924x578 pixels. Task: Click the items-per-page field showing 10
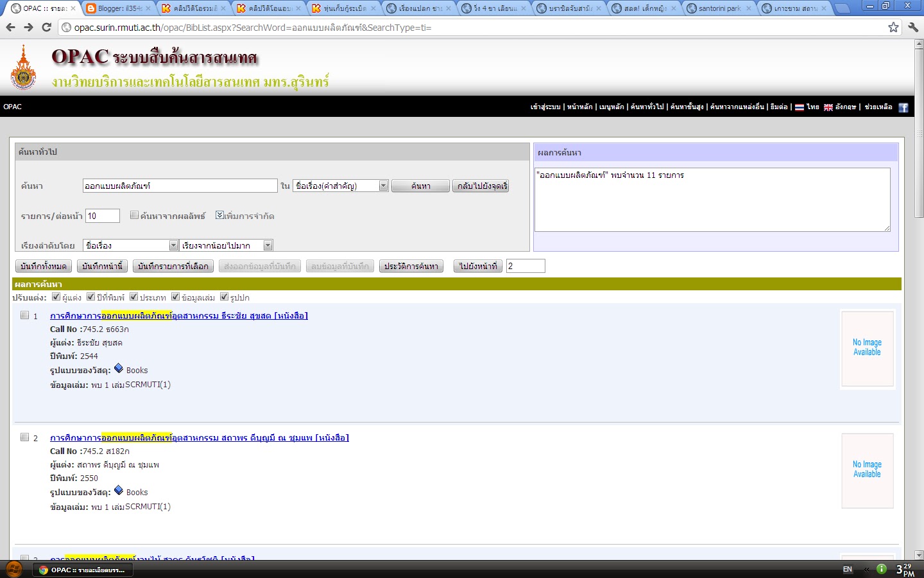[x=103, y=216]
